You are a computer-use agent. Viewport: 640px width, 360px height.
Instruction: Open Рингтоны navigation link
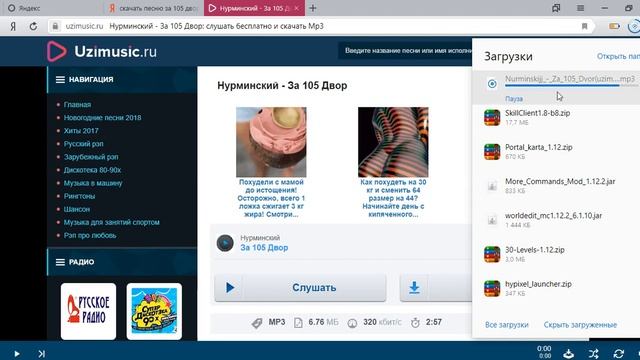(x=79, y=196)
